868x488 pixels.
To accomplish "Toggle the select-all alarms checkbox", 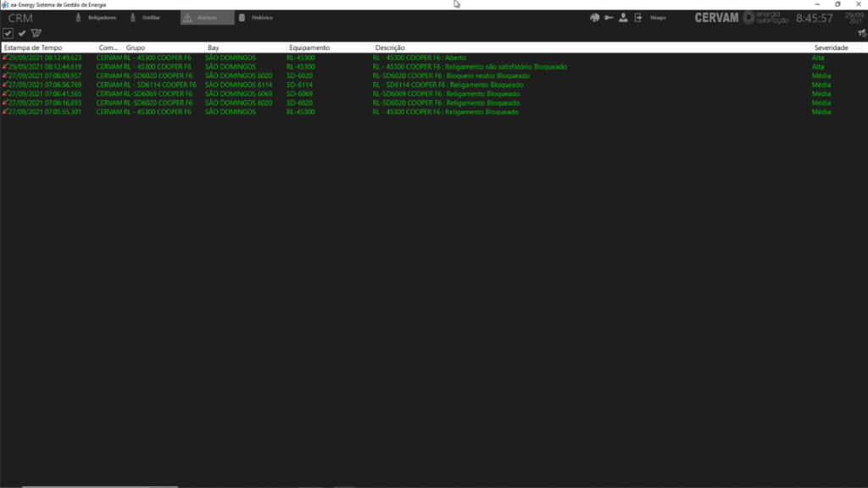I will 8,33.
